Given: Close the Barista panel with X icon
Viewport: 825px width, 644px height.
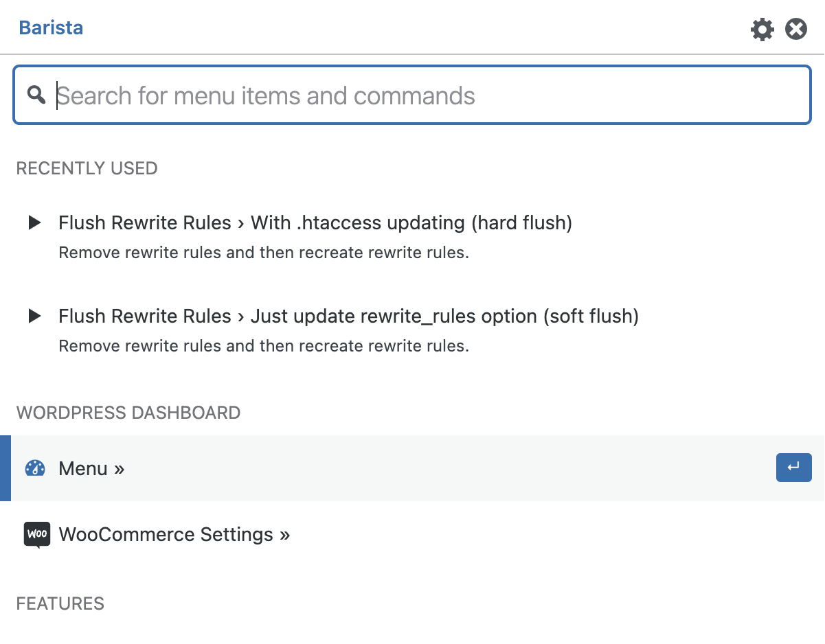Looking at the screenshot, I should [x=796, y=30].
